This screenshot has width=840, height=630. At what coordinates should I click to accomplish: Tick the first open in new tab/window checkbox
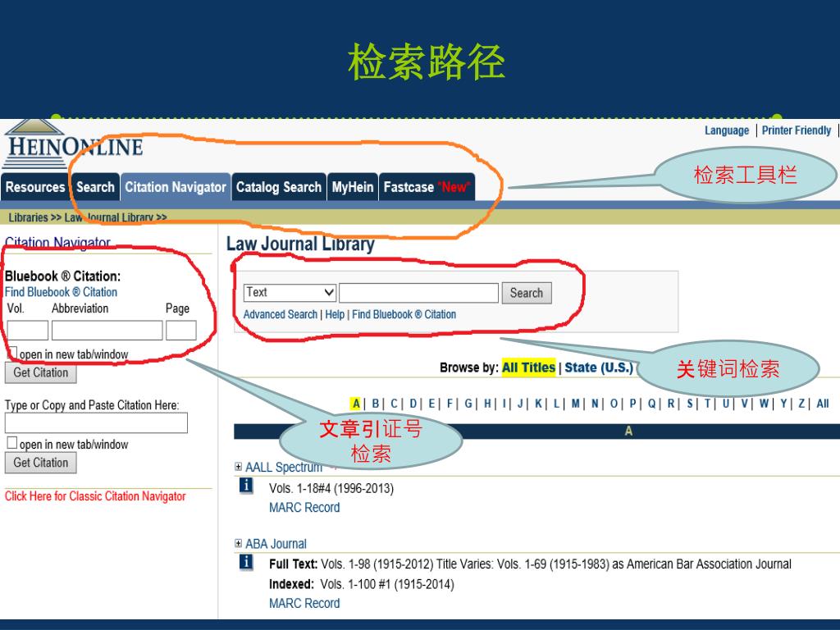pyautogui.click(x=11, y=353)
